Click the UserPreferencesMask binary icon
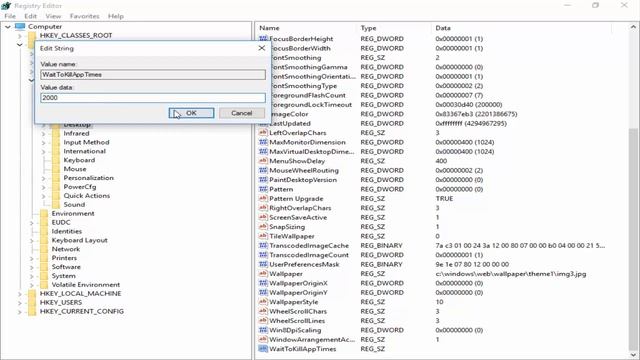The image size is (640, 360). pos(263,264)
